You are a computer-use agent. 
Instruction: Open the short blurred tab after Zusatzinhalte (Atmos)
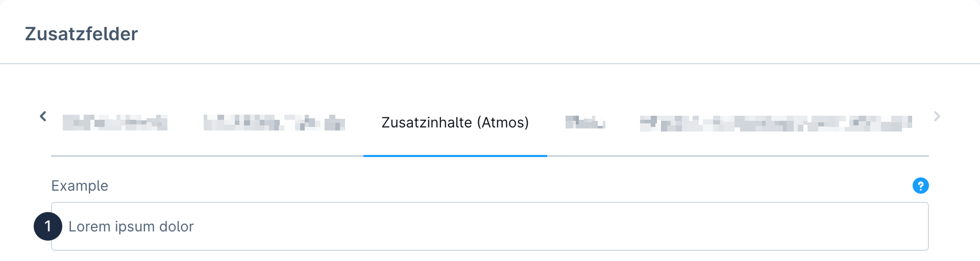click(585, 123)
